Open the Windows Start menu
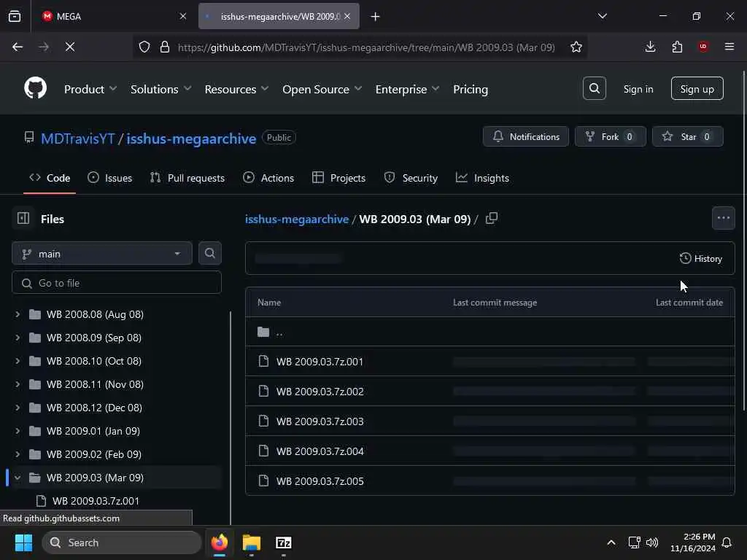Viewport: 747px width, 560px height. tap(23, 542)
